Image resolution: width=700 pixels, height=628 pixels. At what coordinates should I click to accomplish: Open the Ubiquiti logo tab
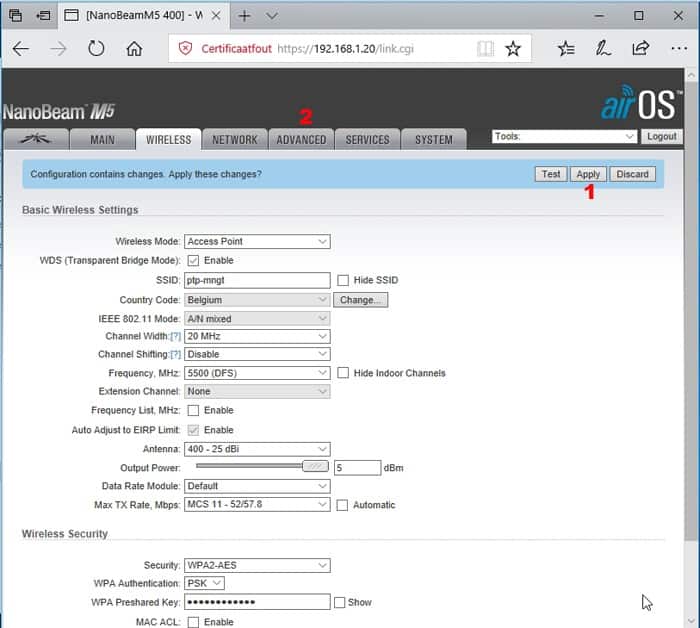pos(36,139)
